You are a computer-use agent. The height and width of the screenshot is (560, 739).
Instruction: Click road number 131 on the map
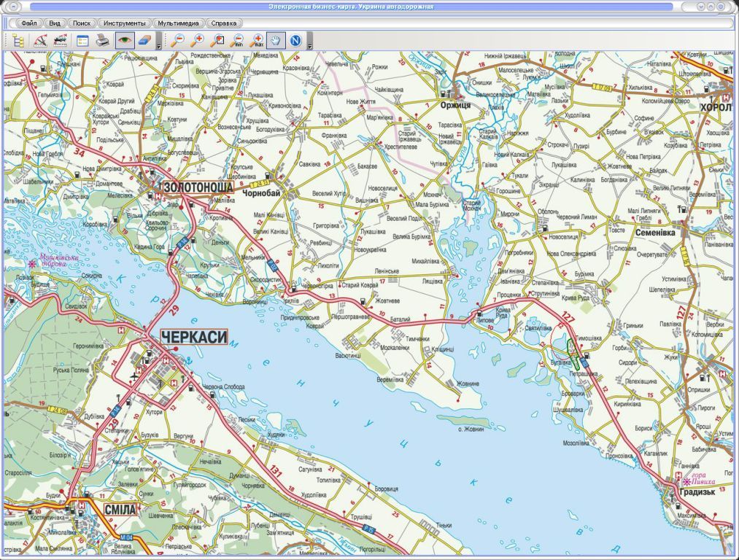[x=275, y=472]
